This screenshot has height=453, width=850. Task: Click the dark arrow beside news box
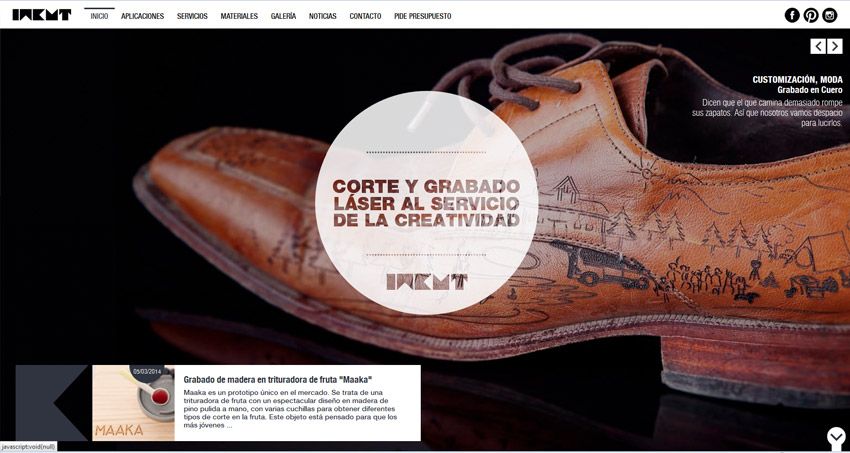tap(51, 403)
